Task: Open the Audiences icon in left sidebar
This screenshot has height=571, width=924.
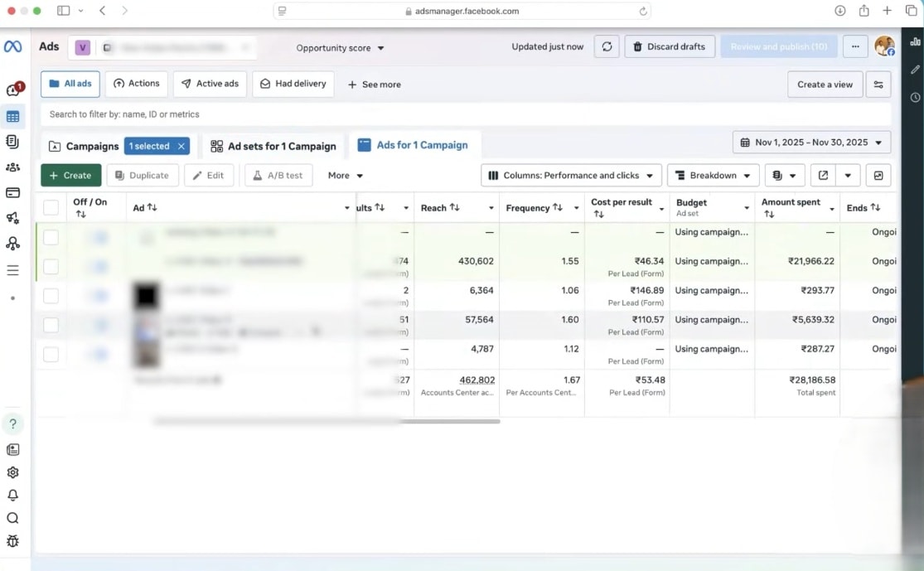Action: [x=12, y=167]
